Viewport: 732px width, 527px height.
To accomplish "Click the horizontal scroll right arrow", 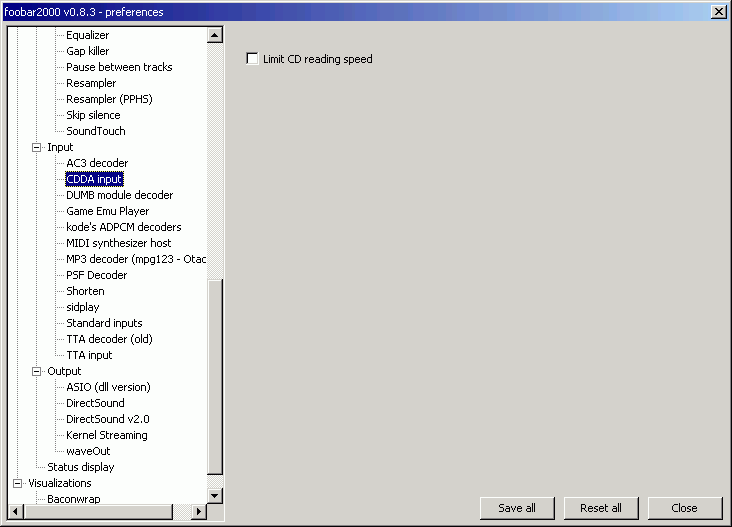I will pos(199,511).
